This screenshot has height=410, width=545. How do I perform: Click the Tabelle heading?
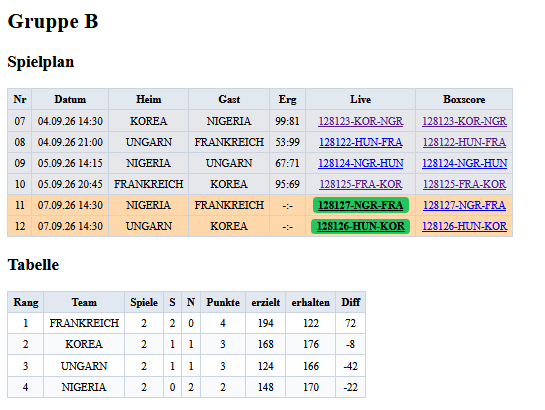33,265
